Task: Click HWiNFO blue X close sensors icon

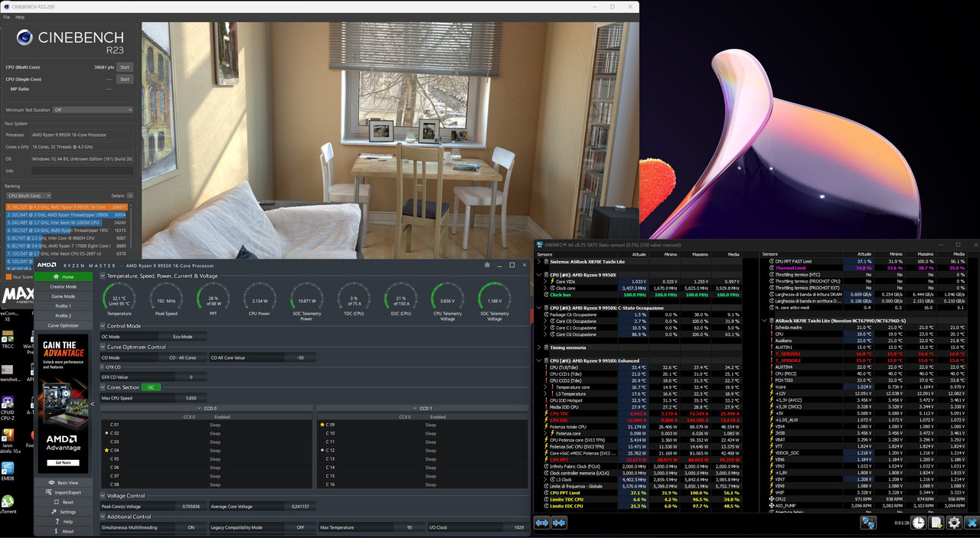Action: [972, 523]
